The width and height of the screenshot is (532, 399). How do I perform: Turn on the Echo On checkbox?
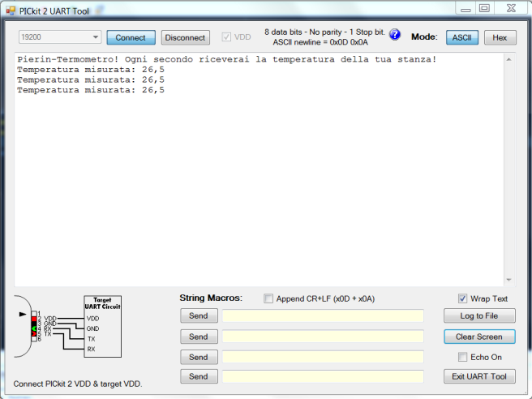coord(463,357)
